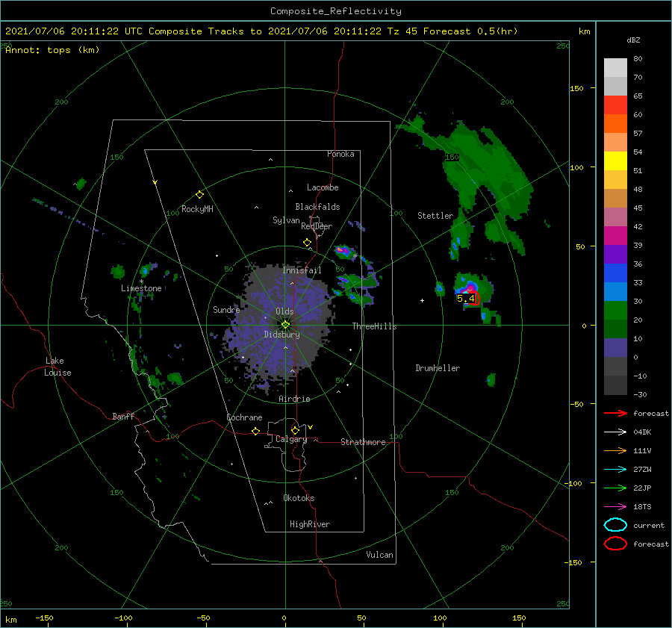The width and height of the screenshot is (672, 628).
Task: Click the Limestone label
Action: click(x=141, y=288)
